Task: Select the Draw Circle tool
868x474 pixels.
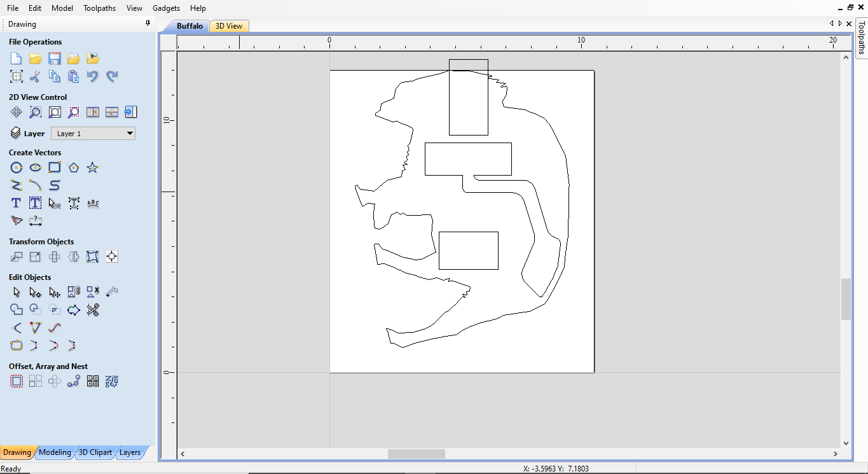Action: [17, 167]
